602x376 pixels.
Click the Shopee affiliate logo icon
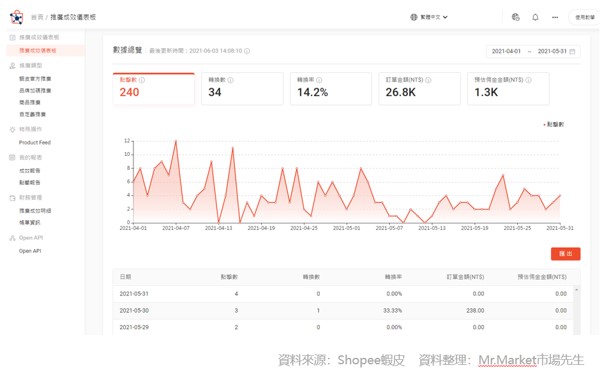click(17, 17)
